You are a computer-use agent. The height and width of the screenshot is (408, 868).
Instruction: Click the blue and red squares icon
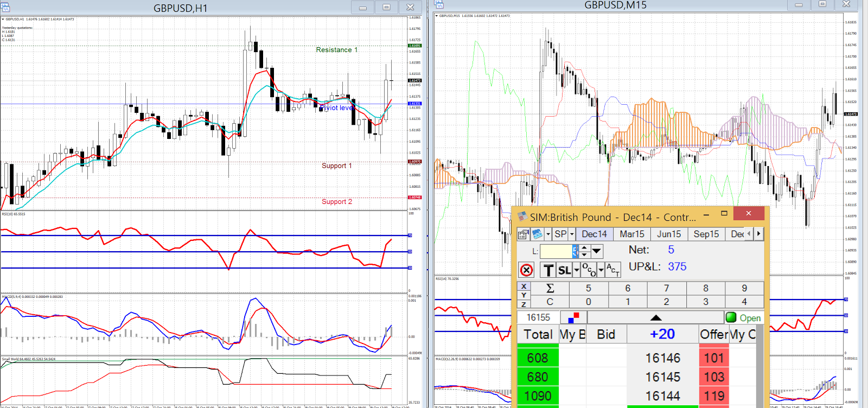click(573, 317)
